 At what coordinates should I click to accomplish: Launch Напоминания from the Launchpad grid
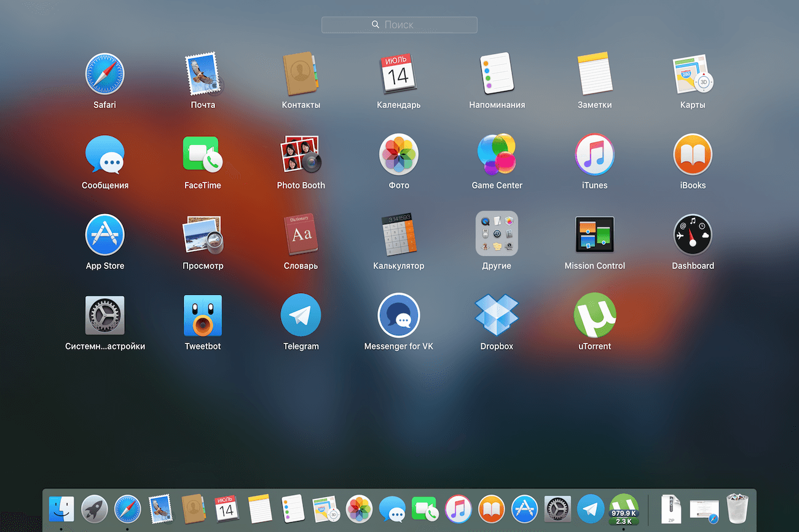click(x=497, y=73)
